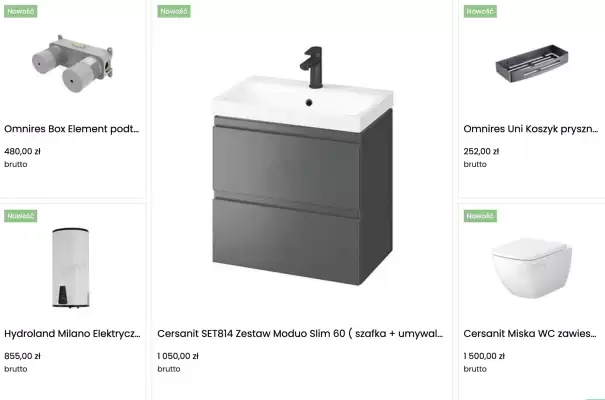Open the Hydroland Milano Elektryczny title link
This screenshot has width=605, height=400.
click(72, 334)
